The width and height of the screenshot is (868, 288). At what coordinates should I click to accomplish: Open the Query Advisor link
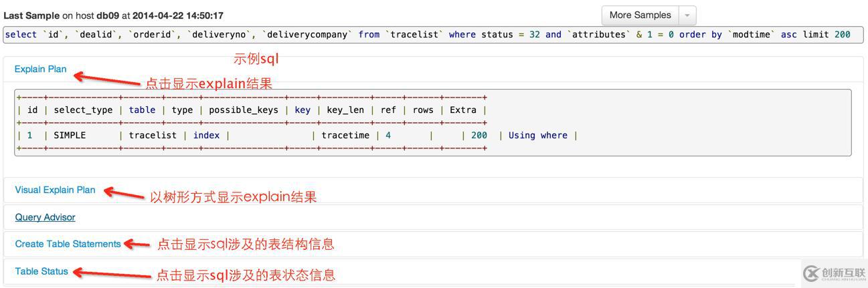(45, 217)
